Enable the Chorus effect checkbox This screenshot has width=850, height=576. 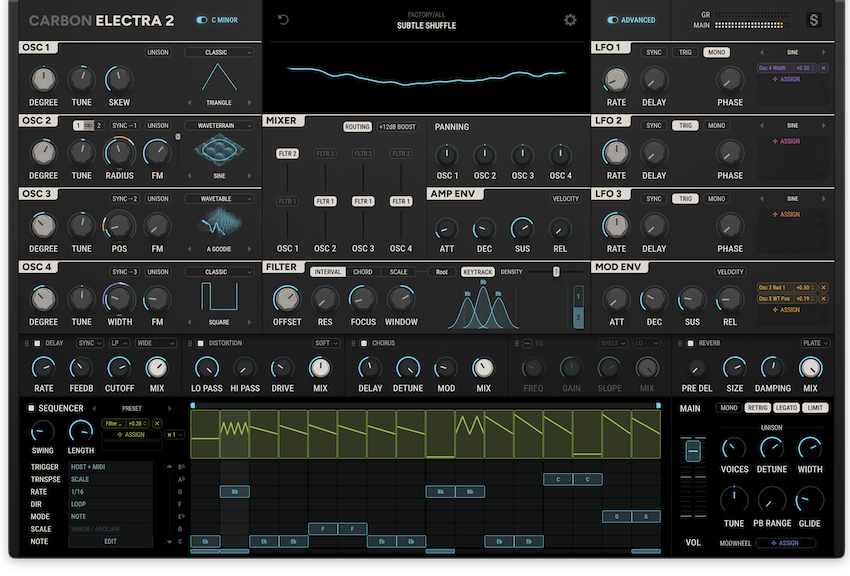point(364,344)
